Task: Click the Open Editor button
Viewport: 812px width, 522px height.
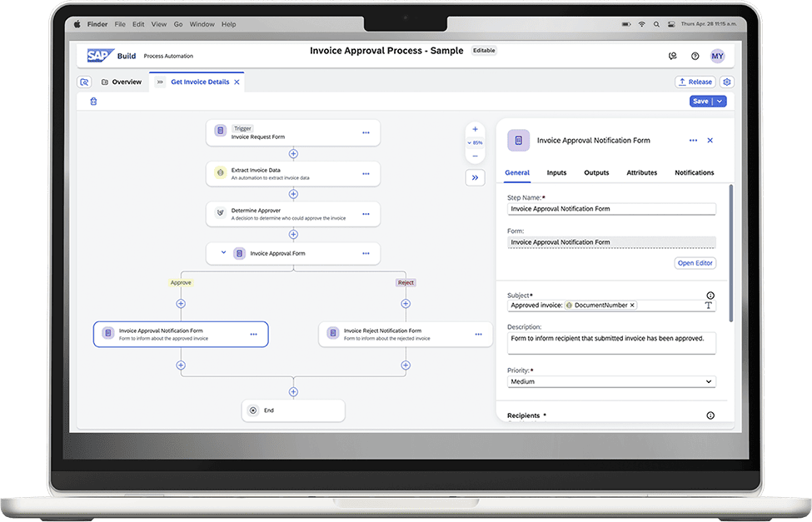Action: click(695, 263)
